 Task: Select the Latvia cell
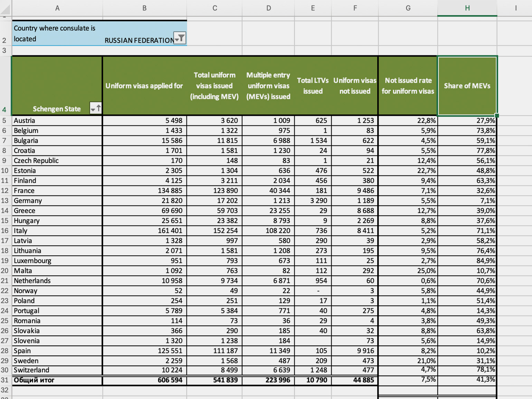pyautogui.click(x=57, y=241)
